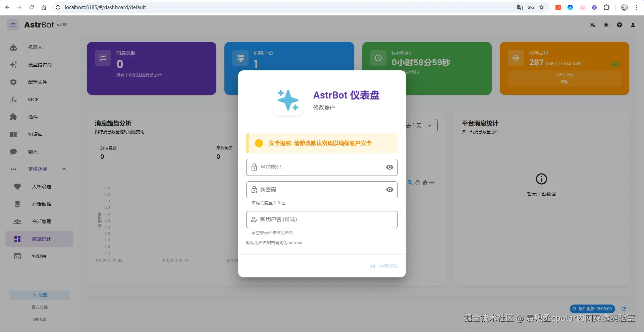644x332 pixels.
Task: Open the language switcher icon
Action: [x=593, y=25]
